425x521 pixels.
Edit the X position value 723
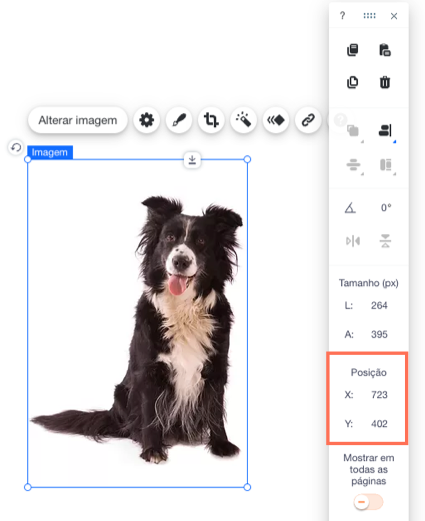(x=379, y=395)
